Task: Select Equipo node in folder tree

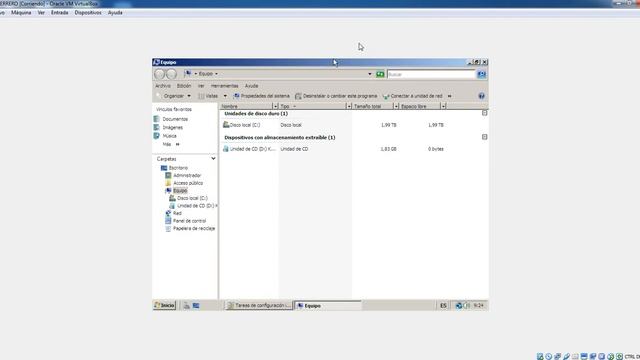Action: click(180, 191)
